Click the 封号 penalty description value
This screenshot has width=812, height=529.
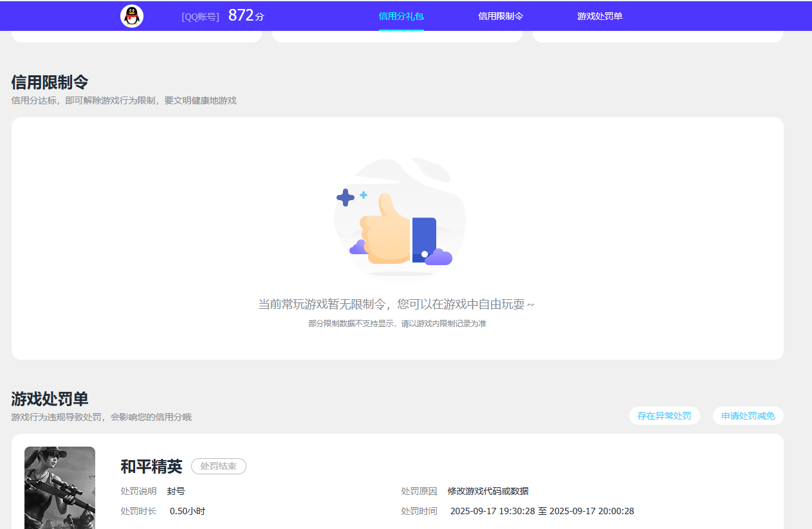click(176, 491)
